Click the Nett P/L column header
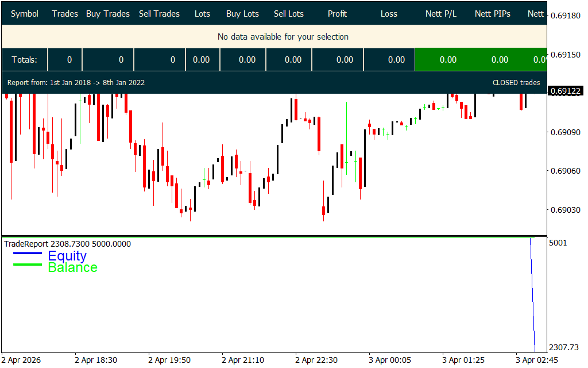The height and width of the screenshot is (368, 588). point(441,14)
